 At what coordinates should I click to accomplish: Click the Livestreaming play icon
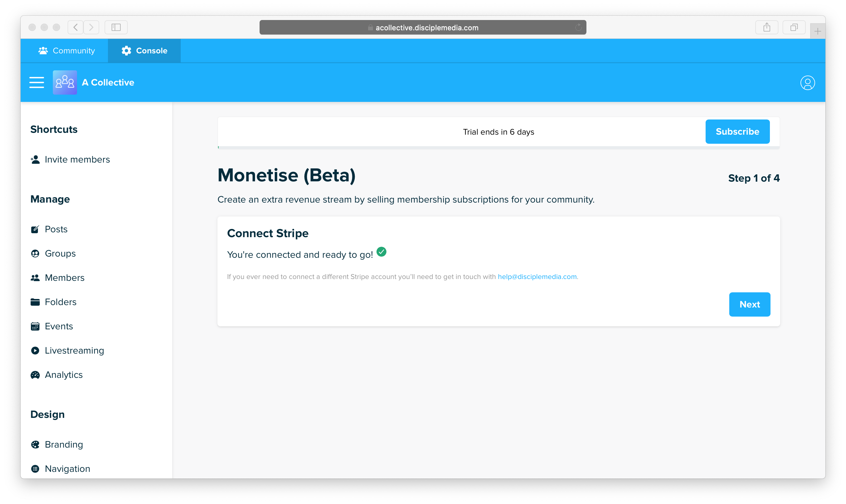coord(35,351)
